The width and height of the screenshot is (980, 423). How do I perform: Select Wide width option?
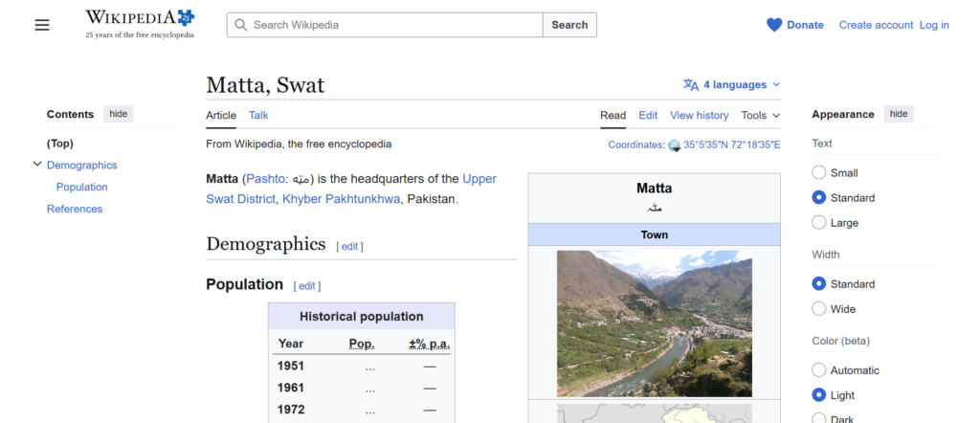tap(819, 309)
